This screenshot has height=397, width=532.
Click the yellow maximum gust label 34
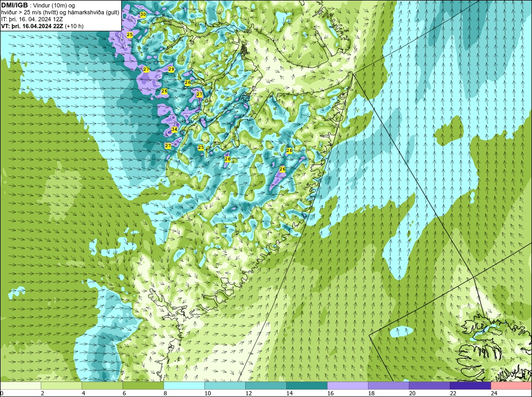pos(174,129)
